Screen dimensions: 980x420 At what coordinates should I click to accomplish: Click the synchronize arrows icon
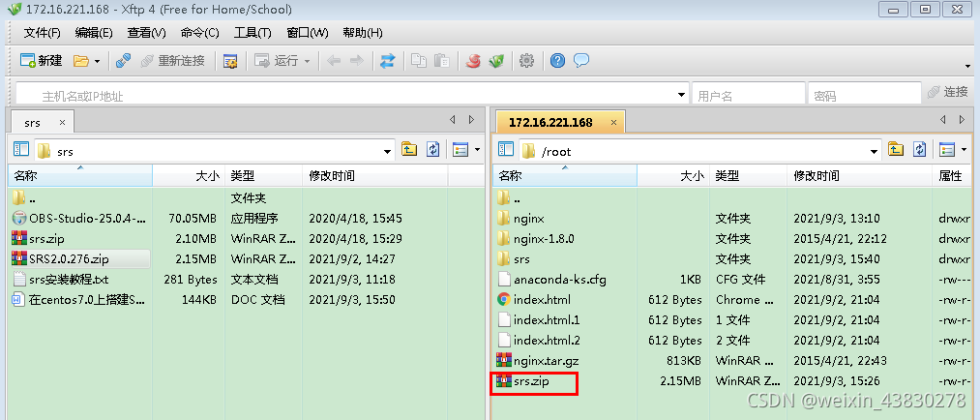tap(388, 61)
